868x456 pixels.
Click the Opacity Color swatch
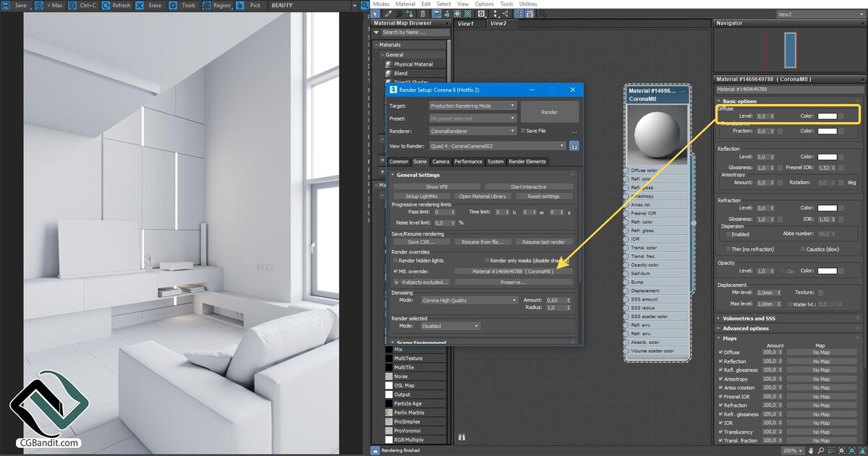[x=827, y=271]
